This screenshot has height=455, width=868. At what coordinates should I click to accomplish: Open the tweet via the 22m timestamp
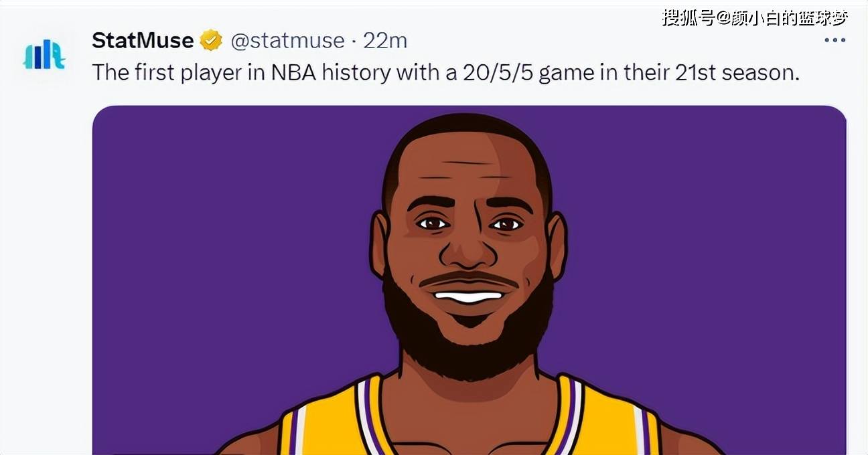pos(385,41)
